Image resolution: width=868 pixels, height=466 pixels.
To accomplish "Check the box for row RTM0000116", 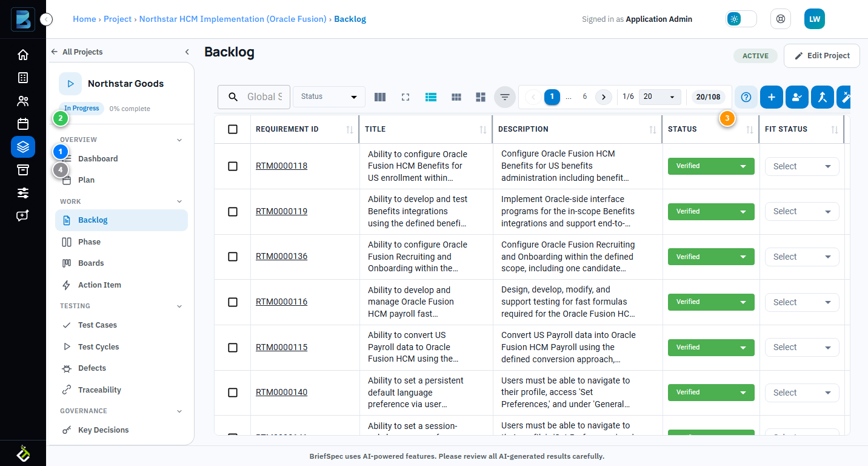I will coord(233,302).
